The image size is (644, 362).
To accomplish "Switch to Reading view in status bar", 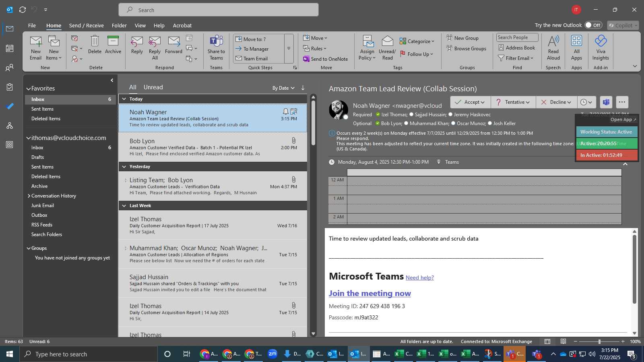I will point(563,341).
